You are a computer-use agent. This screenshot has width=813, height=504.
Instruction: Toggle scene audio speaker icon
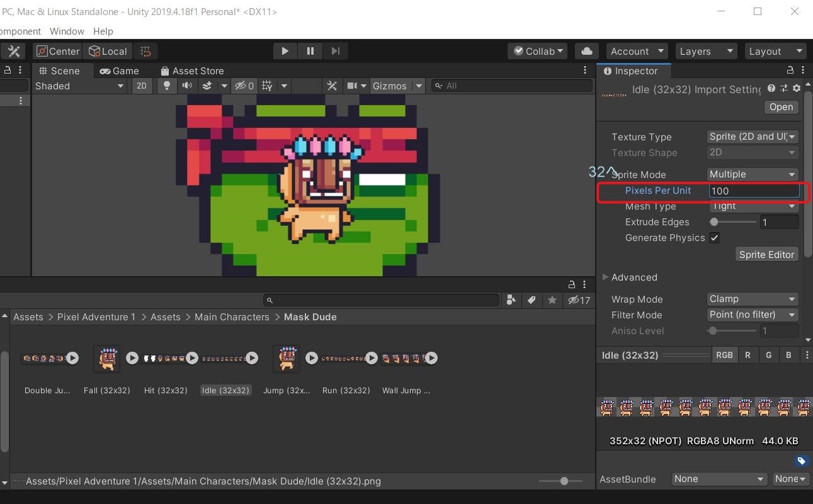187,86
